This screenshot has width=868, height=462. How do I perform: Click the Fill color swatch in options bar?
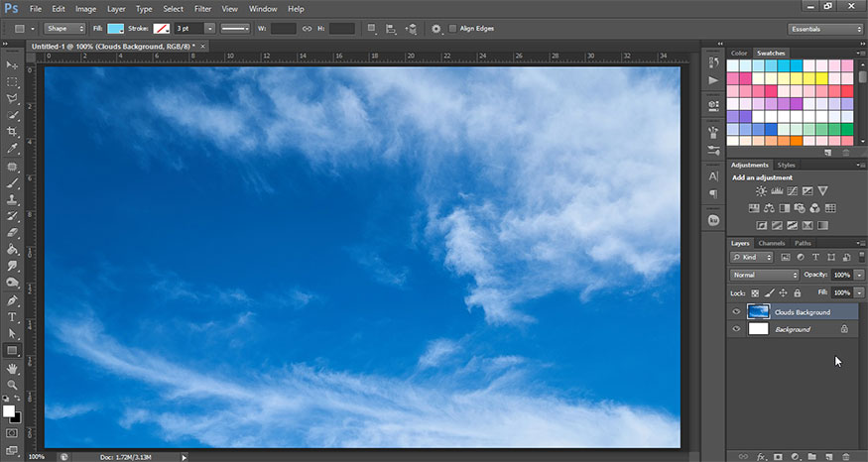coord(116,29)
